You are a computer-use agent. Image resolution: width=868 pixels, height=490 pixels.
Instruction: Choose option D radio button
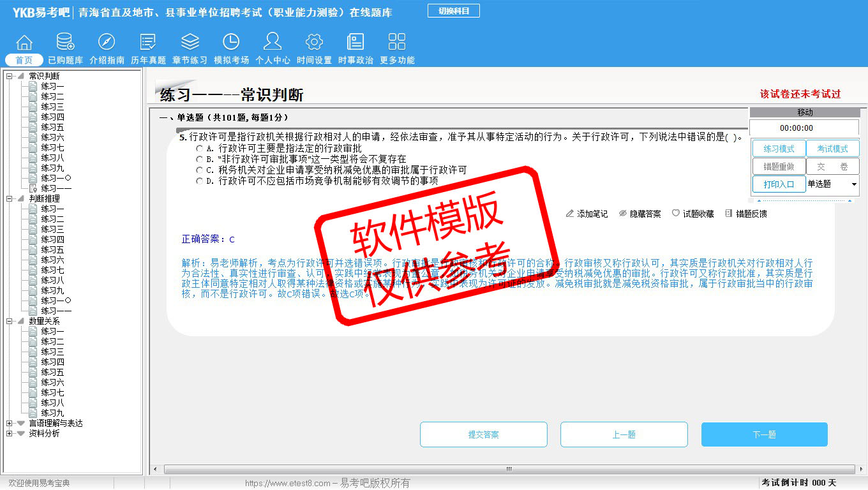click(200, 181)
